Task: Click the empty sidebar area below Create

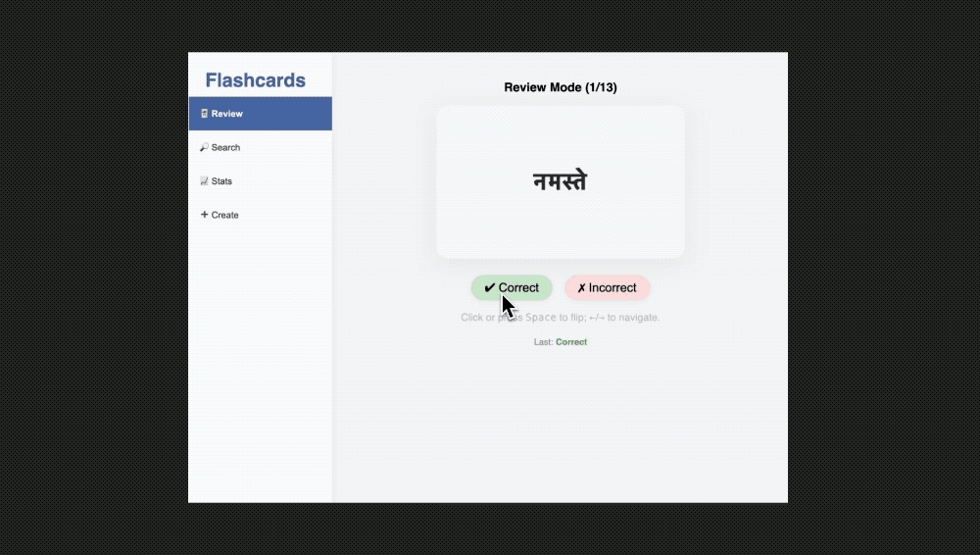Action: coord(260,373)
